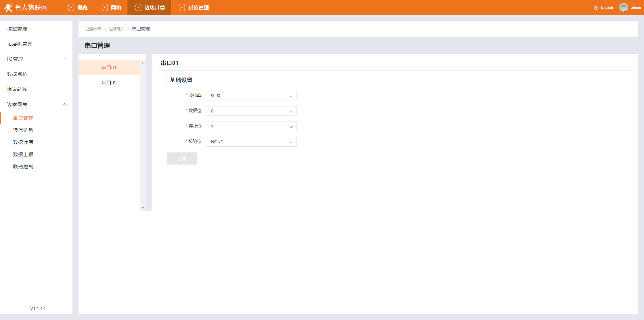Click the 应用 apply button
This screenshot has height=320, width=644.
[181, 158]
